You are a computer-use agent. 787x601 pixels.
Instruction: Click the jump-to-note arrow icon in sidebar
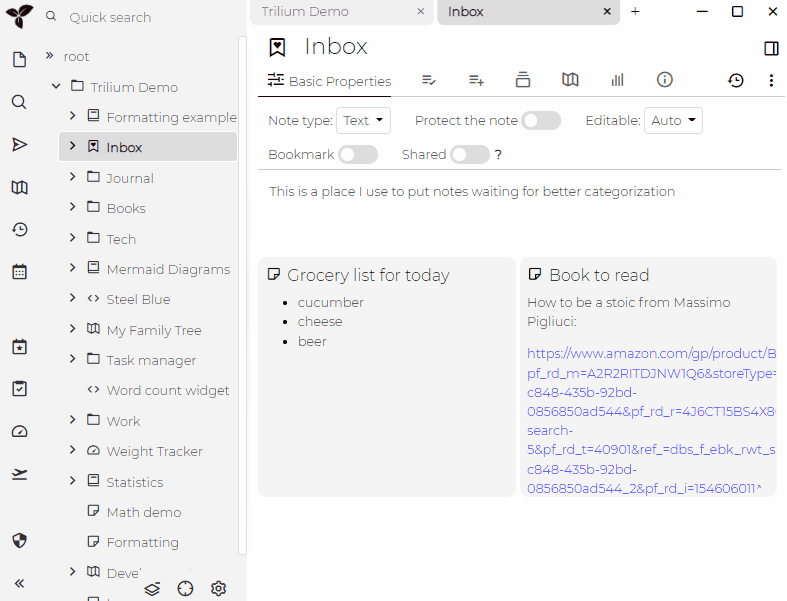[19, 145]
